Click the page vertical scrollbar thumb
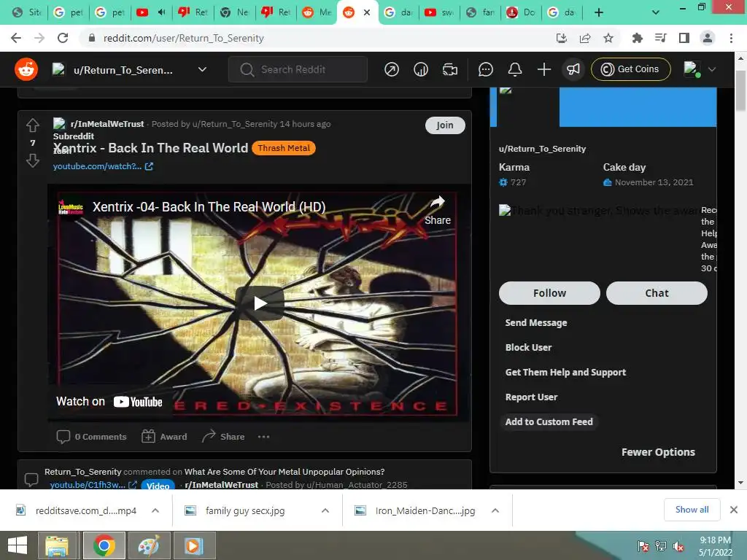This screenshot has height=560, width=747. [741, 90]
